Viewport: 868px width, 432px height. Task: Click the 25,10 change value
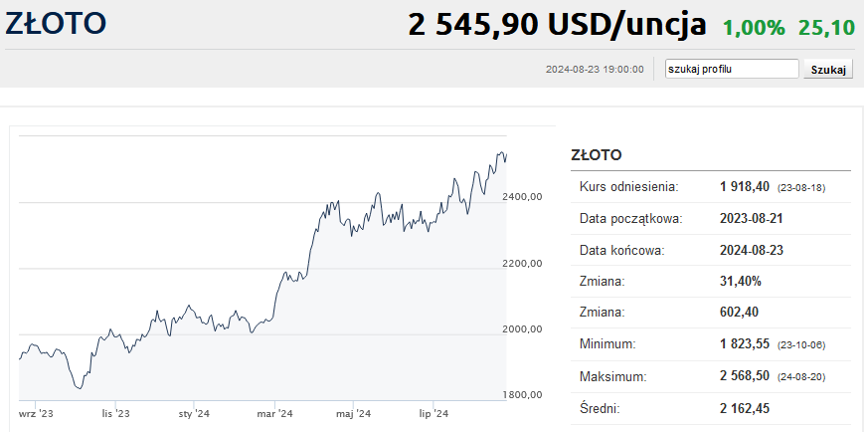coord(826,27)
